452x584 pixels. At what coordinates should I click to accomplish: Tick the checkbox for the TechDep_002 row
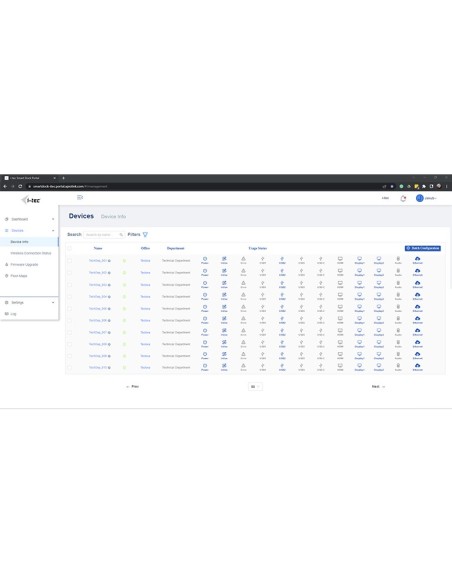pyautogui.click(x=70, y=273)
